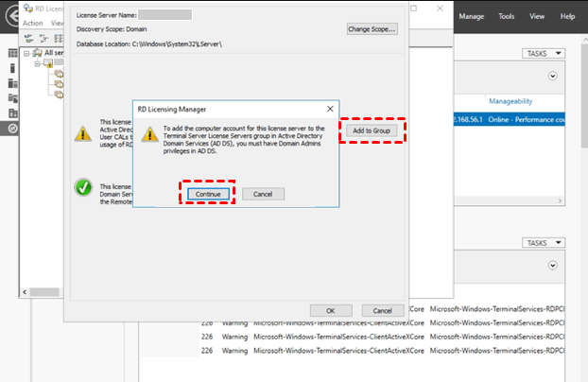Click the warning icon in the RD Licensing Manager popup

pos(149,134)
